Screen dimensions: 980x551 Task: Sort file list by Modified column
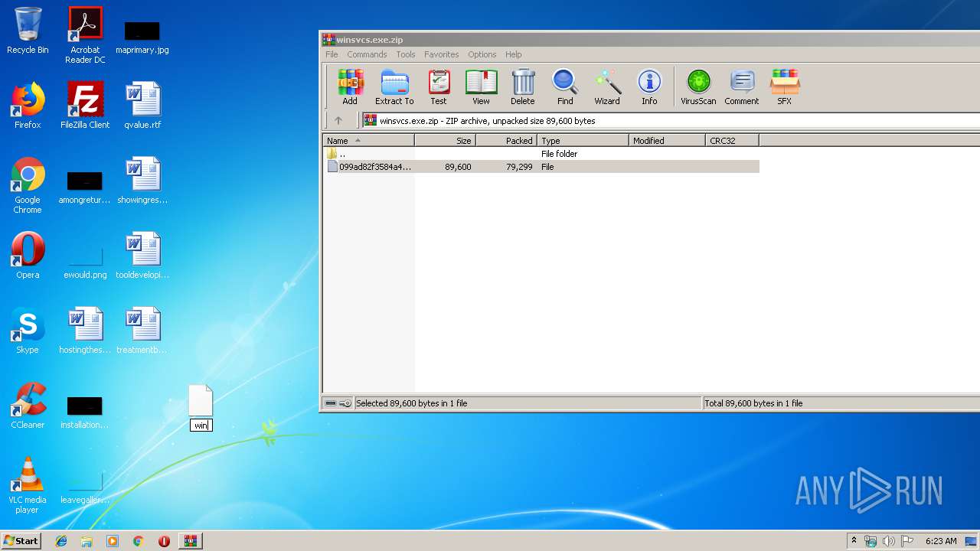pos(668,141)
